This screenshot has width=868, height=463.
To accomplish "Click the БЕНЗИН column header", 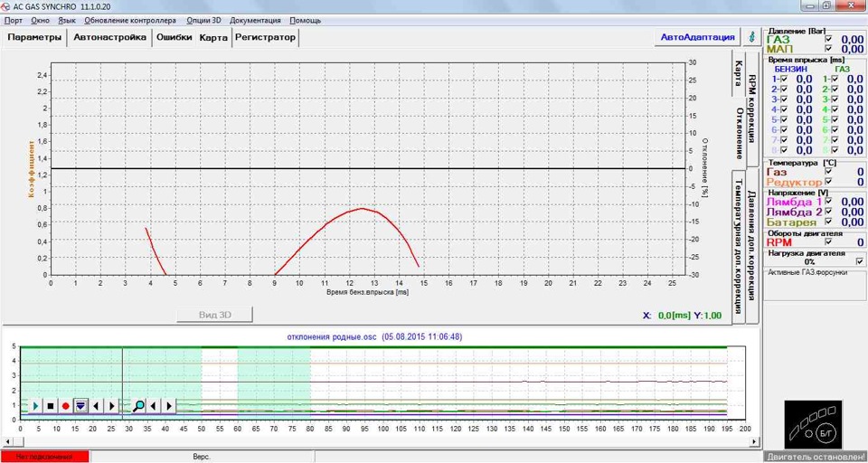I will click(790, 69).
